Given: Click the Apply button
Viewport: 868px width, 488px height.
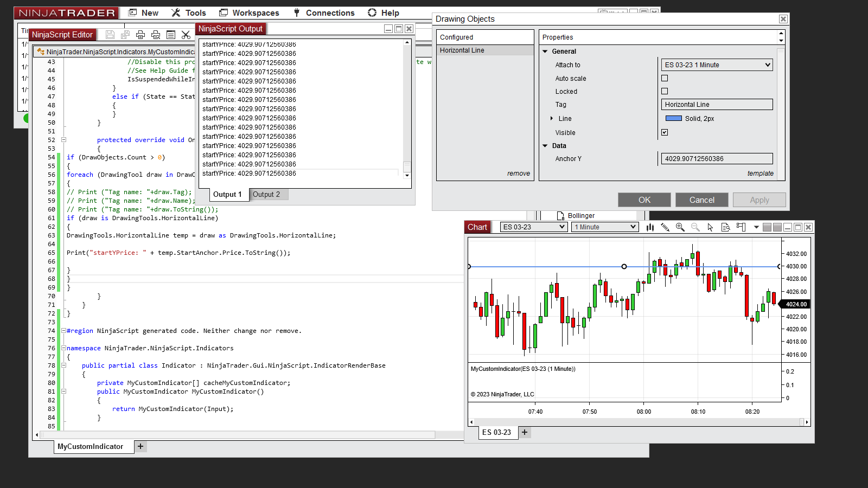Looking at the screenshot, I should tap(759, 200).
